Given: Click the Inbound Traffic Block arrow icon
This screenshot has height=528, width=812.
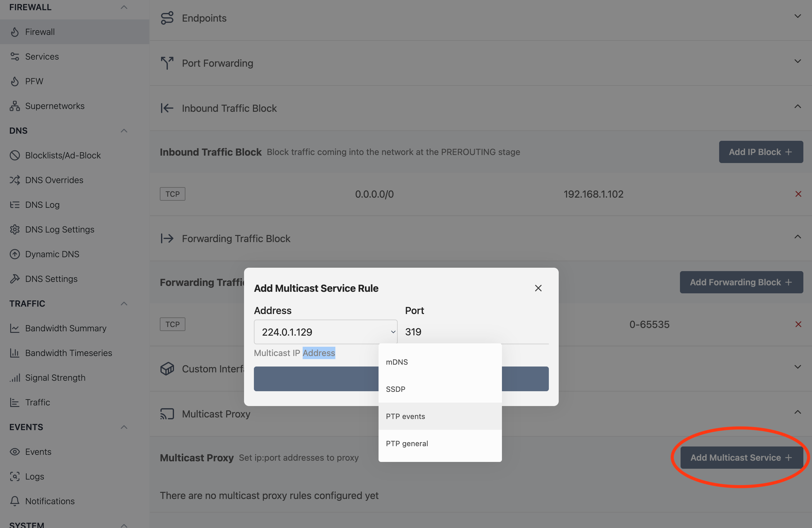Looking at the screenshot, I should click(167, 108).
